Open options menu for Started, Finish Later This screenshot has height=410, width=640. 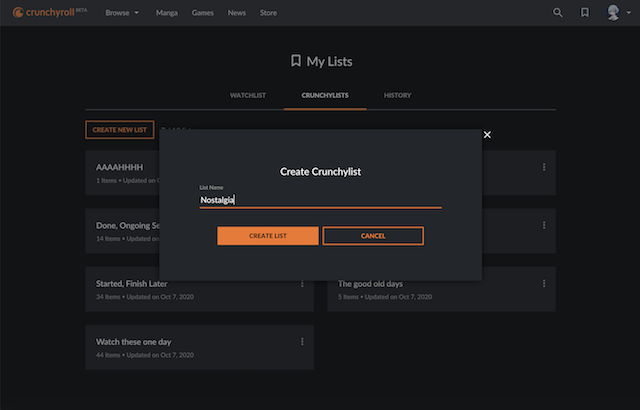click(x=302, y=284)
